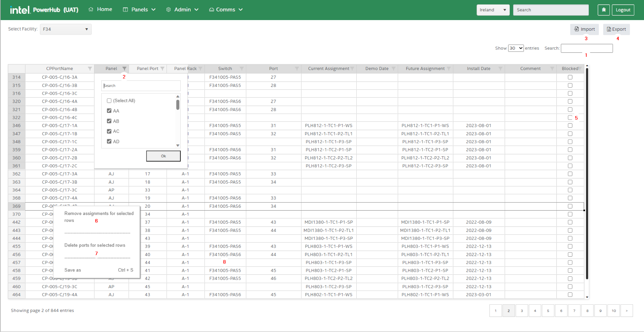
Task: Click the filter icon on Panel column
Action: click(125, 69)
